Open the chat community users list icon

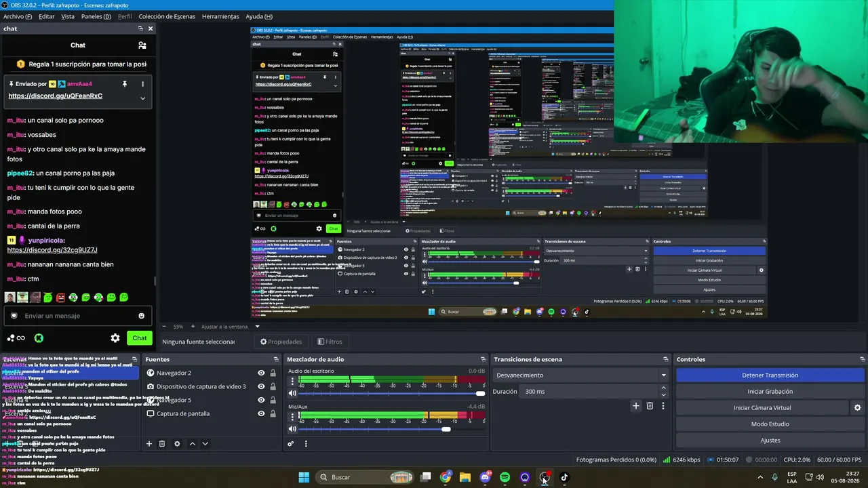(142, 45)
